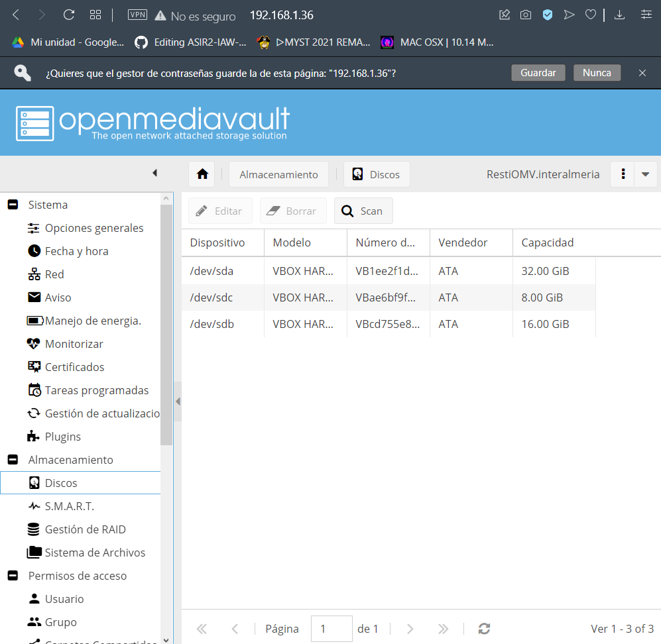Open Gestión de actualizaciones
Viewport: 661px width, 644px height.
93,413
